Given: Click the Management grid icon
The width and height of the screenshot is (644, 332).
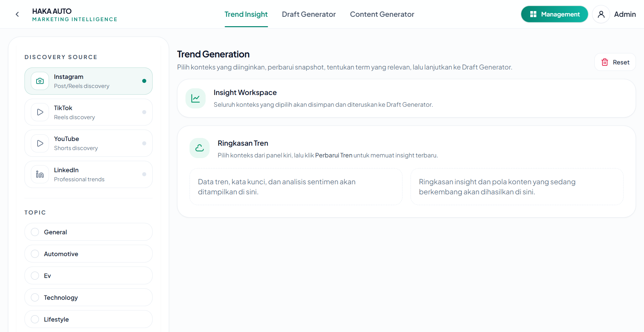Looking at the screenshot, I should pos(533,14).
